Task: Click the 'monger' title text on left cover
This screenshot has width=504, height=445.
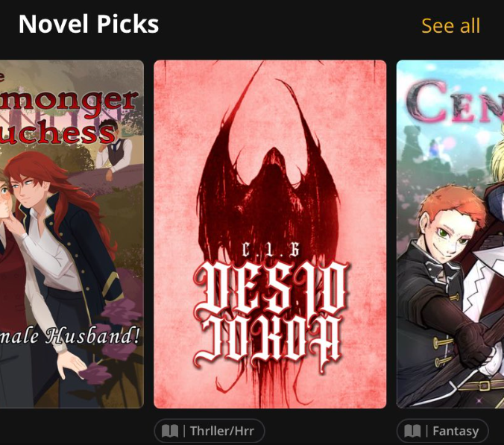Action: pos(69,101)
